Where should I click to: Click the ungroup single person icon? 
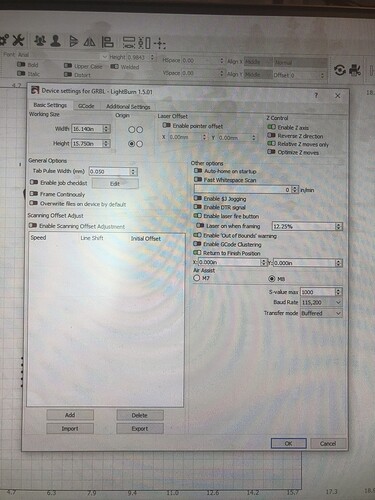click(x=56, y=41)
